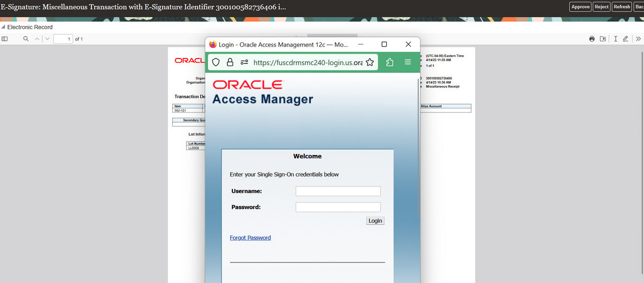This screenshot has width=644, height=283.
Task: Click the Reject button
Action: [602, 7]
